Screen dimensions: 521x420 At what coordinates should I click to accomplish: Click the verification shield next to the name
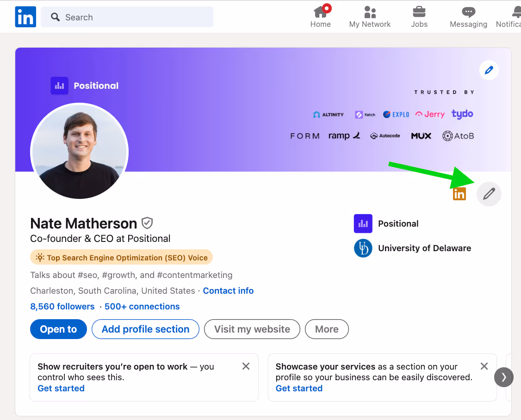point(147,223)
